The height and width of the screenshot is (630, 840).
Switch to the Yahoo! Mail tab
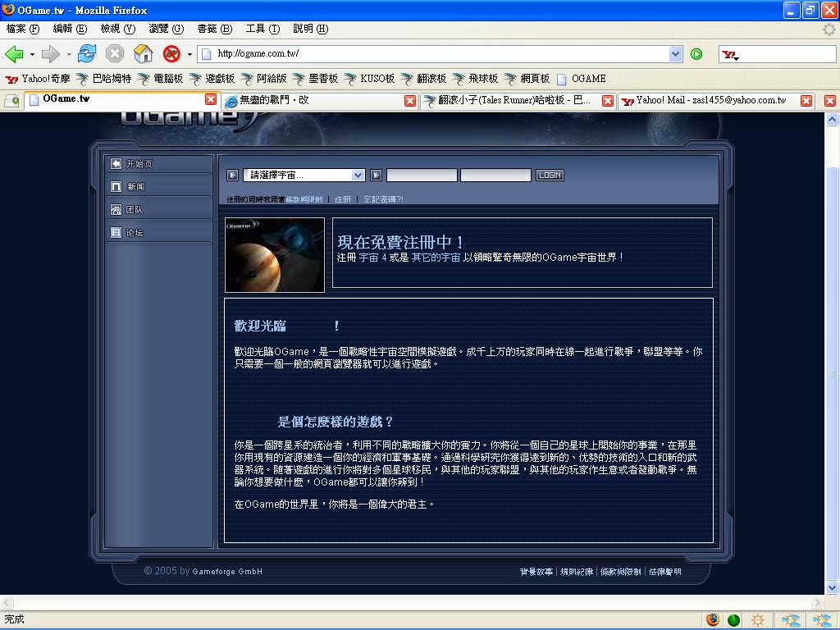[716, 101]
